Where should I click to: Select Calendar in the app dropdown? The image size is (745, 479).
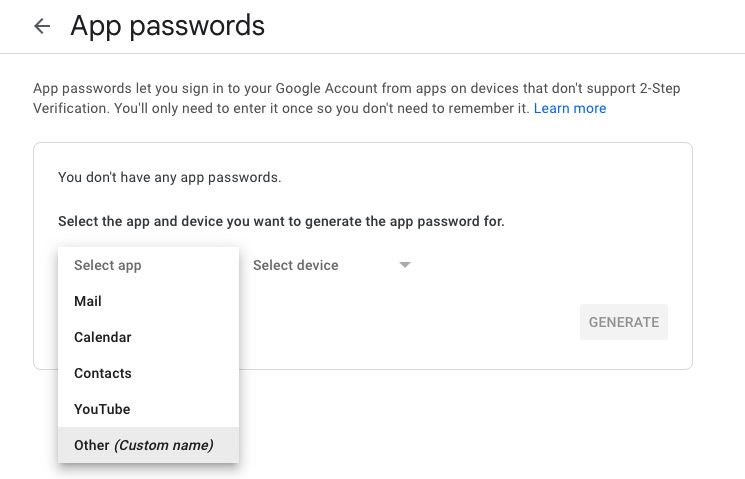pyautogui.click(x=103, y=337)
